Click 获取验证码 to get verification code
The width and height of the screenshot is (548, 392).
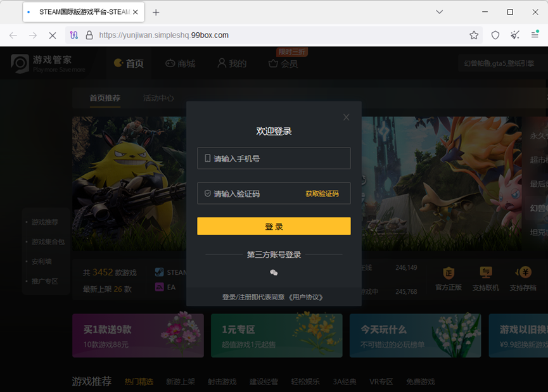click(x=322, y=194)
